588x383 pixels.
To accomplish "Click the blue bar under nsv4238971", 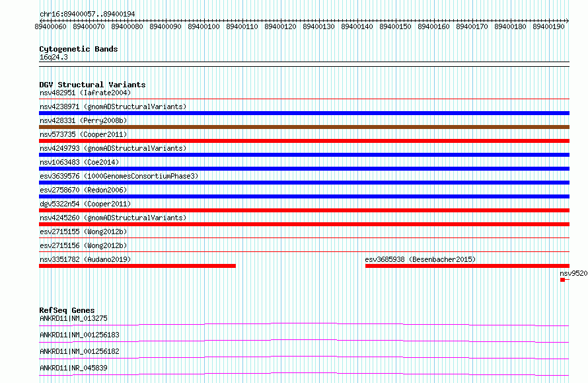I will tap(304, 113).
